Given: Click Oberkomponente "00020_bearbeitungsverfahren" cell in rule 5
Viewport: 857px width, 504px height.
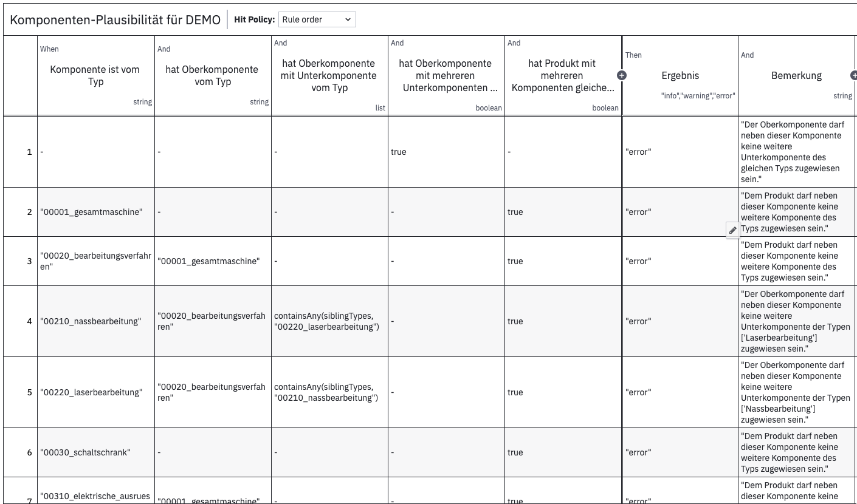Looking at the screenshot, I should [x=213, y=392].
